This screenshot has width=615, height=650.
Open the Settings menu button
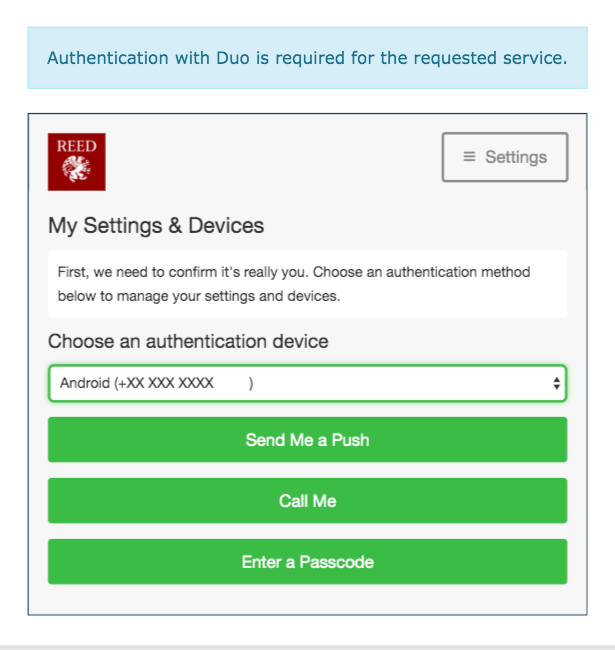(505, 157)
